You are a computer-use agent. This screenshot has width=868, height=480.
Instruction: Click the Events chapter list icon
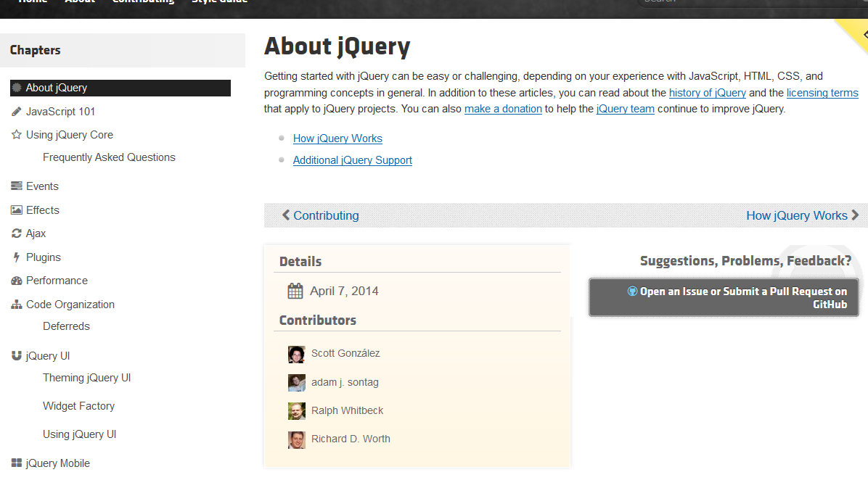17,186
